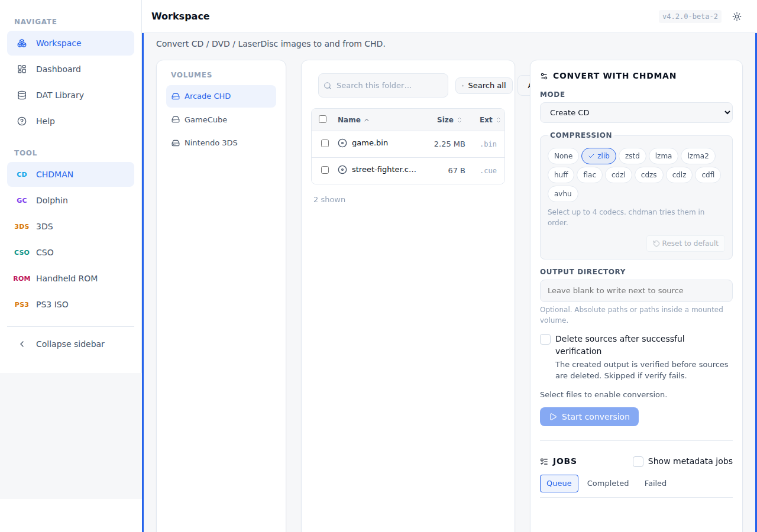Click the PS3 badge icon
Viewport: 757px width, 532px height.
(22, 304)
